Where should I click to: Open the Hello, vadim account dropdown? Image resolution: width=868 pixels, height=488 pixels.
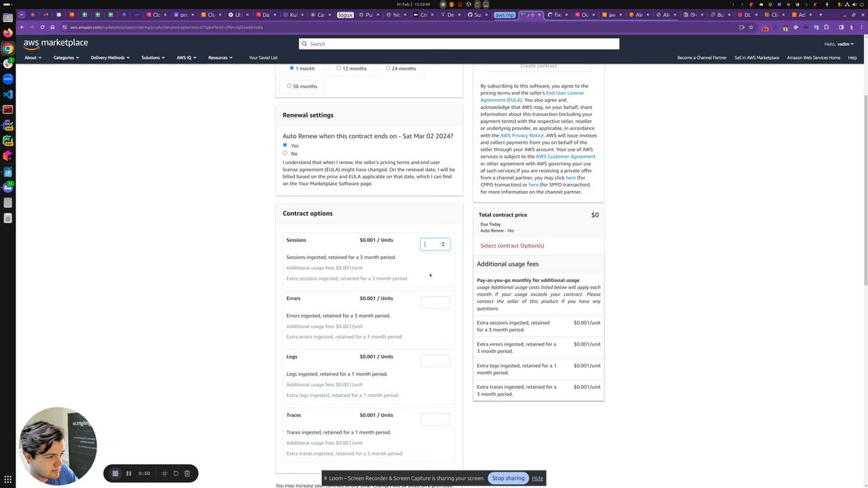839,44
